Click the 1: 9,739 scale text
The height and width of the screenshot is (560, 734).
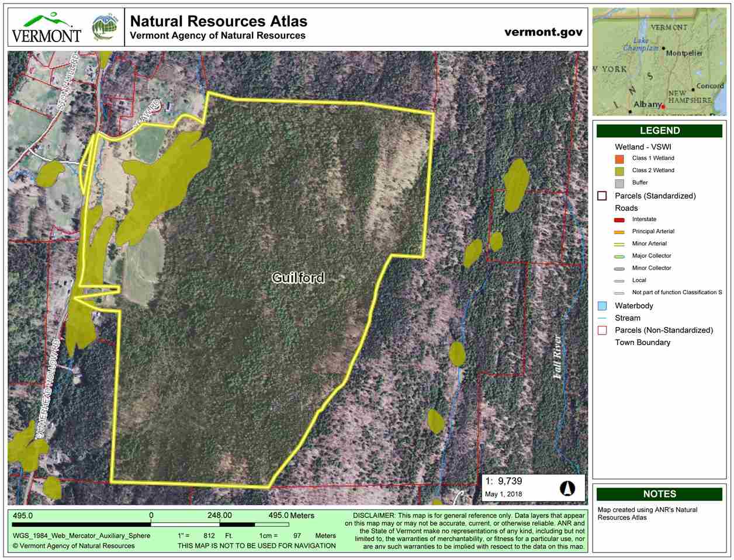tap(503, 482)
